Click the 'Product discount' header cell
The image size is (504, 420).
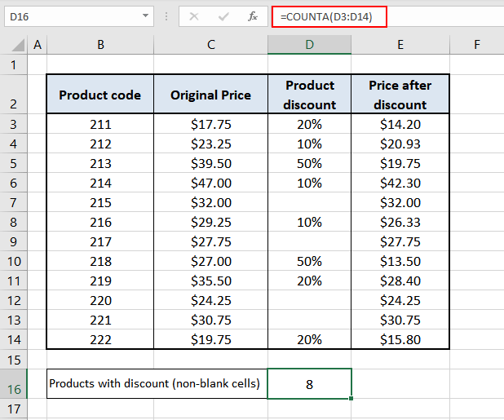(310, 95)
